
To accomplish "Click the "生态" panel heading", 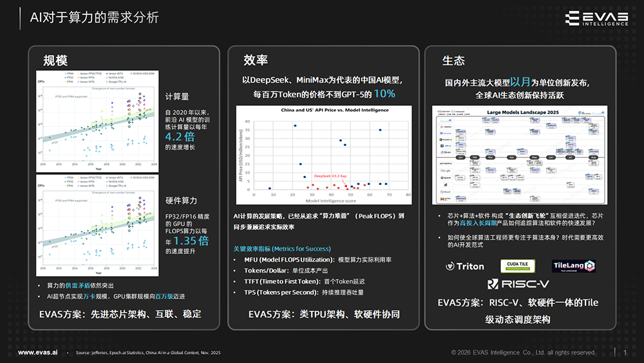I will click(453, 61).
